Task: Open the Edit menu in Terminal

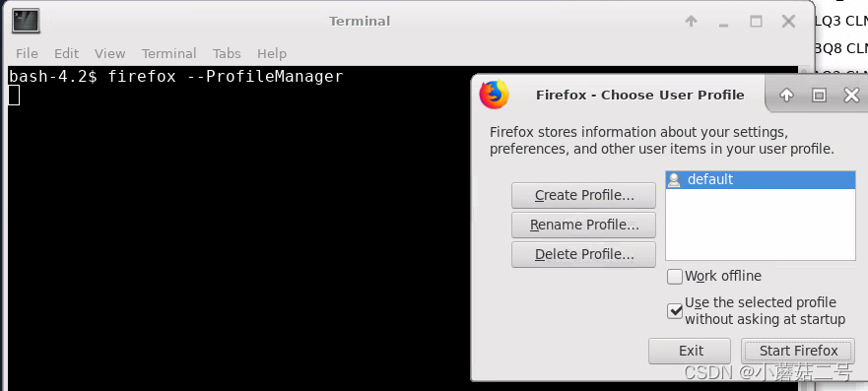Action: 66,53
